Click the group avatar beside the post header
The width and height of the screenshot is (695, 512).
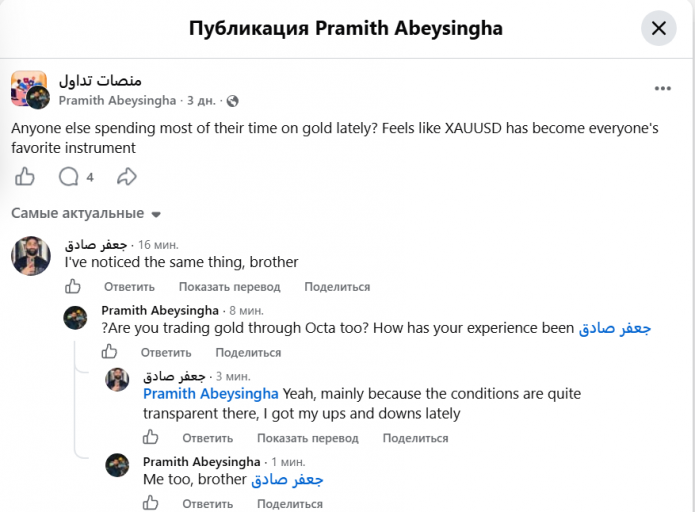[29, 88]
